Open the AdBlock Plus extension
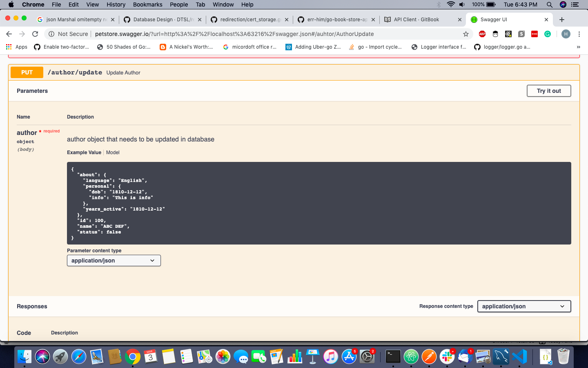This screenshot has height=368, width=588. (482, 34)
